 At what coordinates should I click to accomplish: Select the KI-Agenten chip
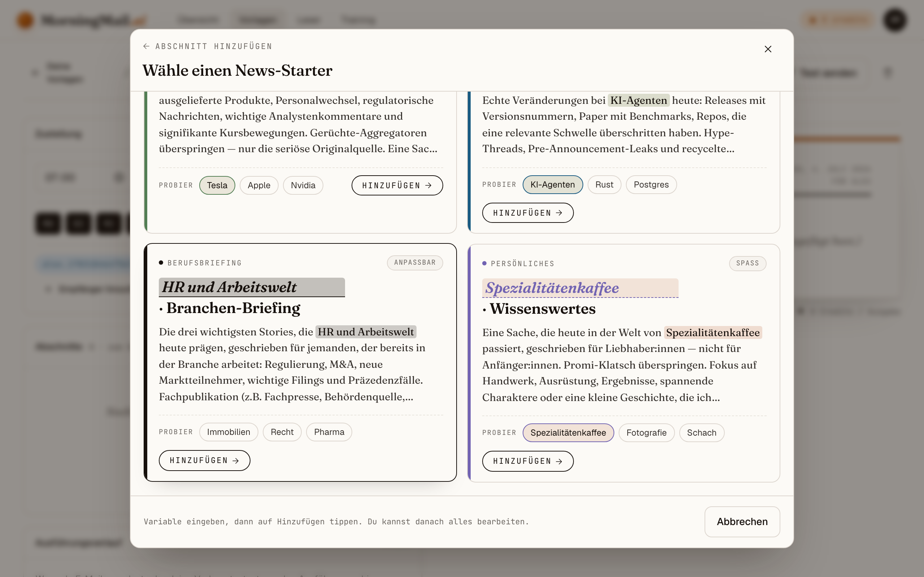[x=553, y=184]
